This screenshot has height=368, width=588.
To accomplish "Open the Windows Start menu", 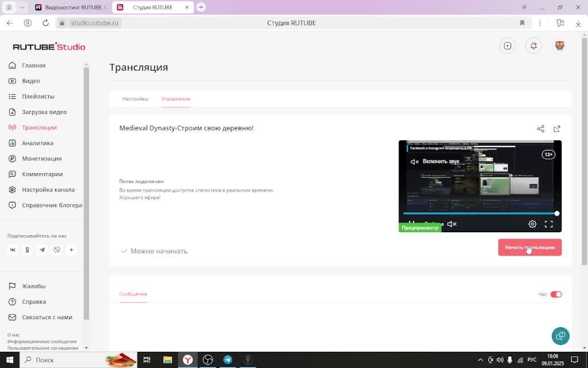I will tap(9, 360).
